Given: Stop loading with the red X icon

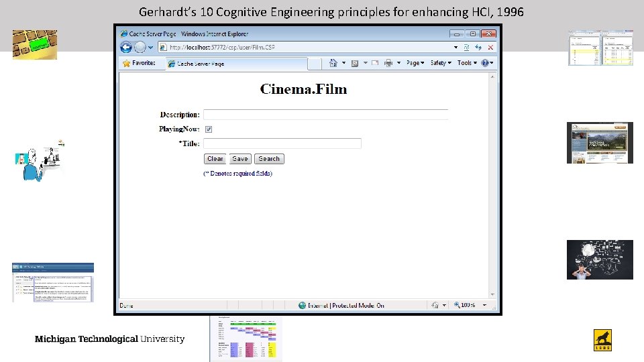Looking at the screenshot, I should click(490, 48).
